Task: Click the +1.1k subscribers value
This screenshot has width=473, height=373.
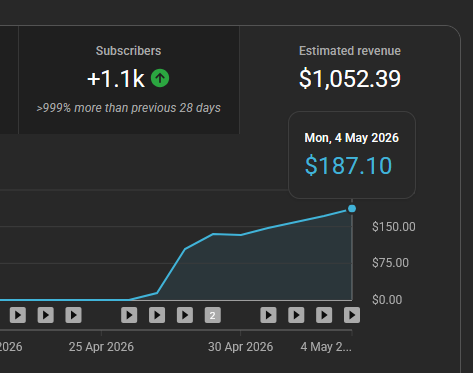Action: tap(116, 79)
